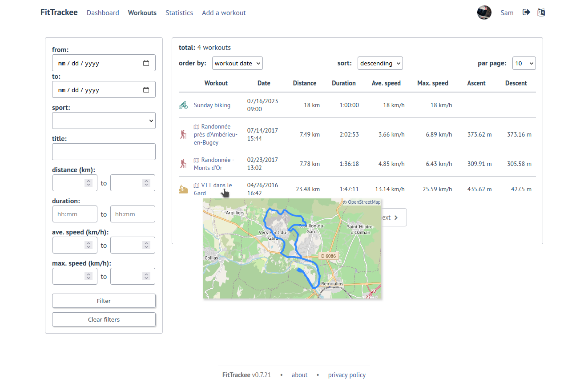Click the title filter text field
The height and width of the screenshot is (383, 588).
click(x=104, y=152)
